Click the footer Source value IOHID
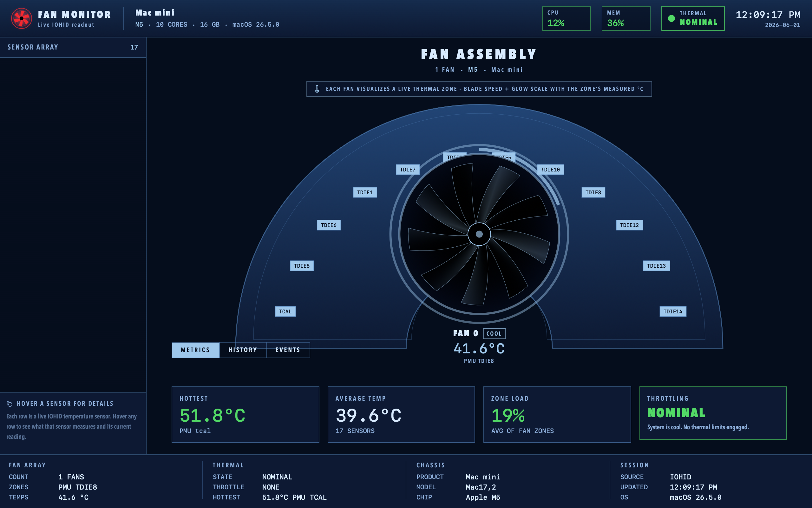 coord(680,477)
